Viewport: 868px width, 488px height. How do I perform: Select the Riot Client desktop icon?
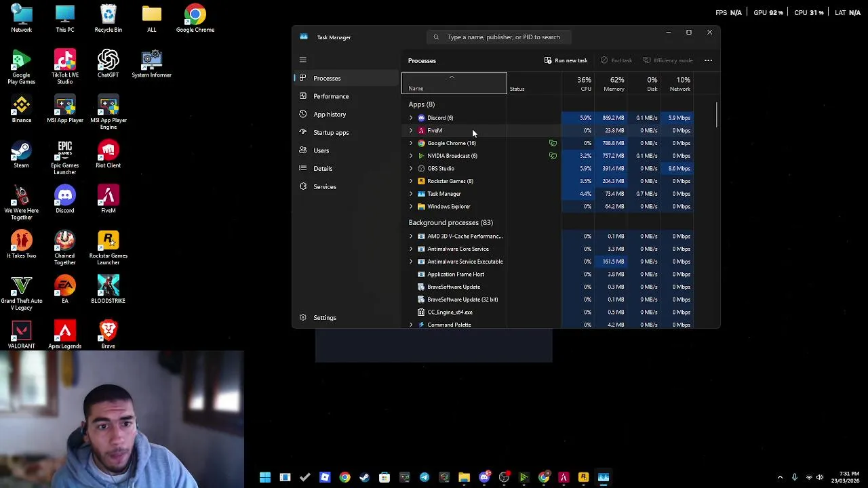pos(108,154)
